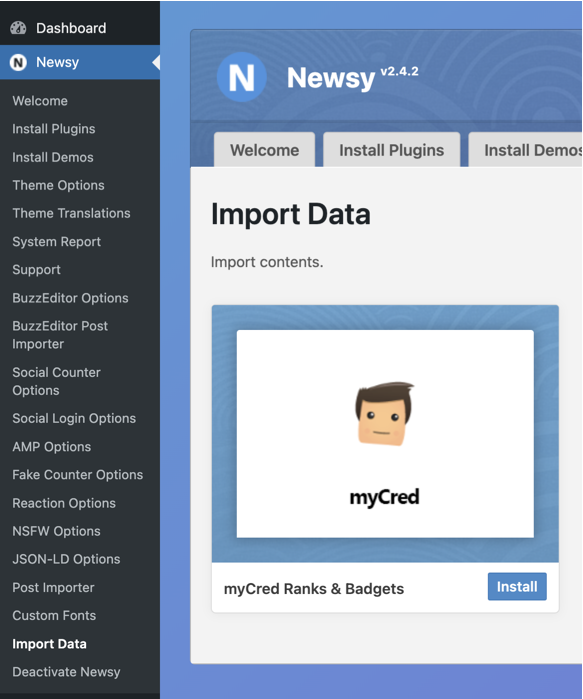Open System Report page
Image resolution: width=583 pixels, height=699 pixels.
pos(57,242)
